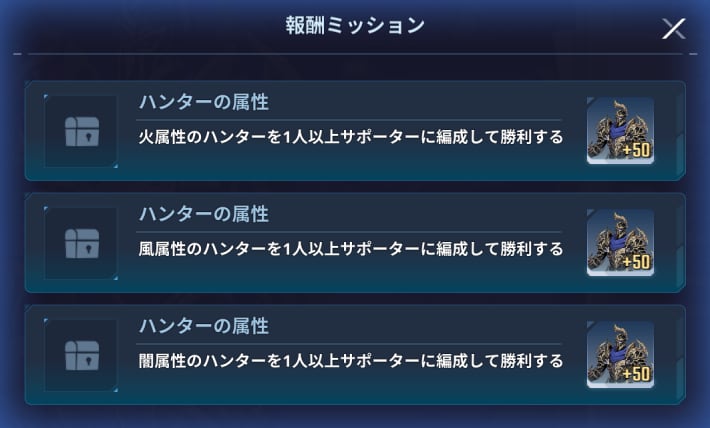Tap the +50 label on third reward
Screen dimensions: 710x428
636,374
